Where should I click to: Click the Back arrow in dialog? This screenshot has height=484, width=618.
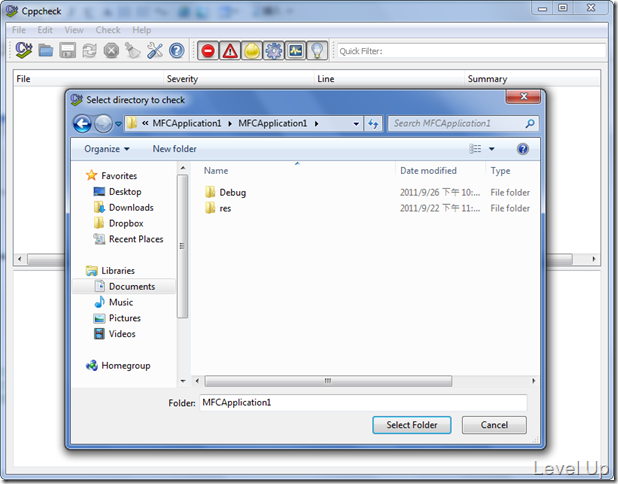click(82, 124)
